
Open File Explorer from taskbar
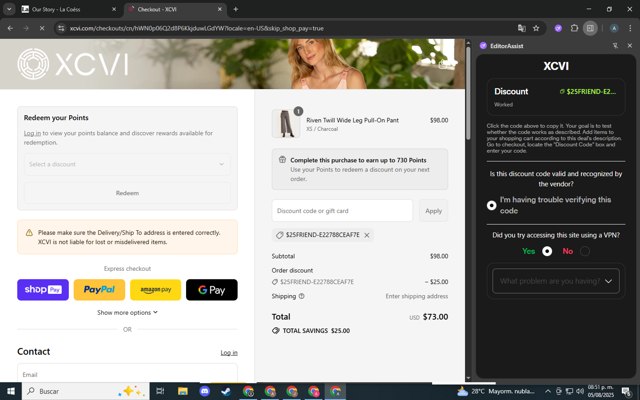(182, 391)
